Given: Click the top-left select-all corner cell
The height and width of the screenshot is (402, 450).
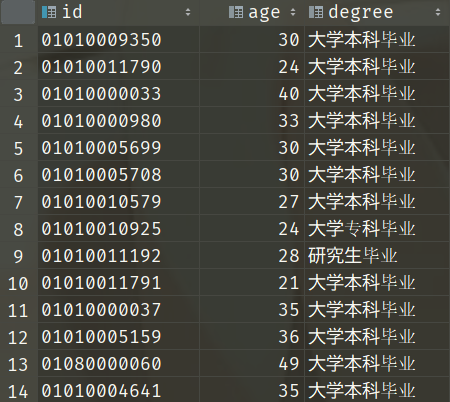Looking at the screenshot, I should pyautogui.click(x=18, y=12).
